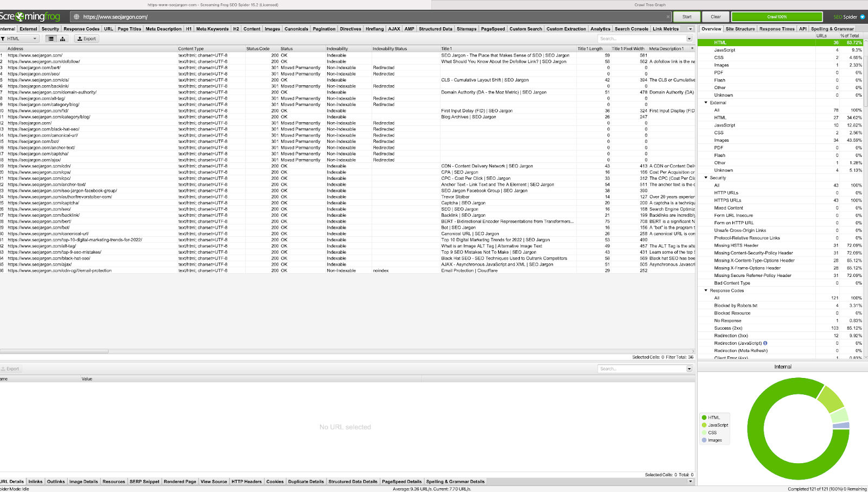Collapse the Response Codes section in Overview
This screenshot has width=868, height=492.
(x=706, y=291)
